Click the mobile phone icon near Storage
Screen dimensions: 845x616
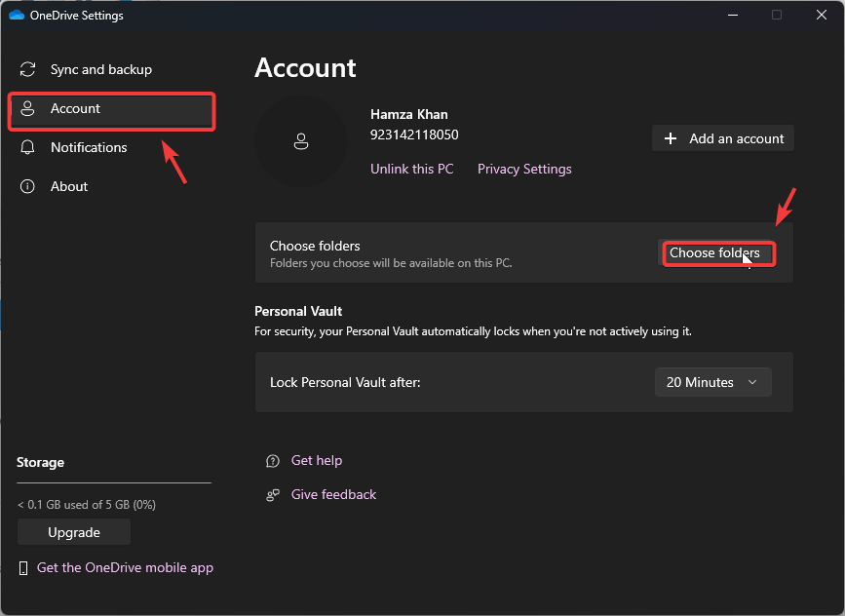(23, 568)
